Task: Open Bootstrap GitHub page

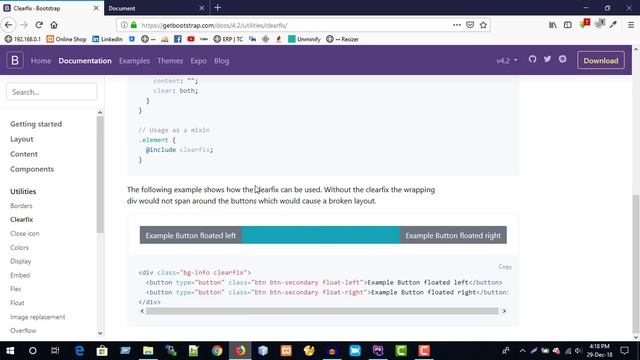Action: tap(532, 59)
